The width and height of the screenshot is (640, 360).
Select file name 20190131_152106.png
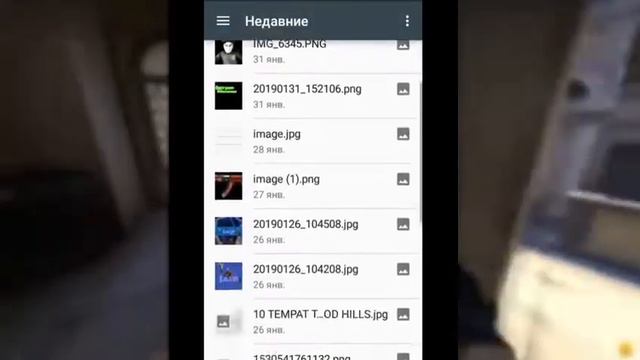[307, 89]
